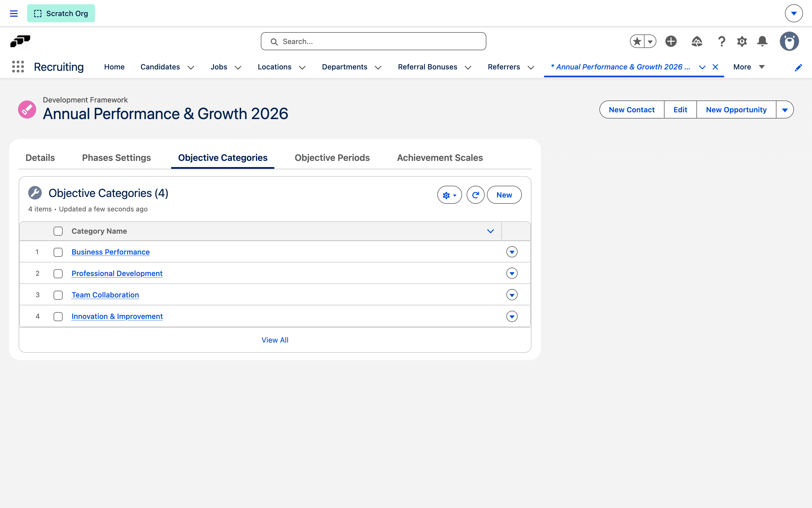Screen dimensions: 812x508
Task: Check the Innovation & Improvement row checkbox
Action: tap(58, 316)
